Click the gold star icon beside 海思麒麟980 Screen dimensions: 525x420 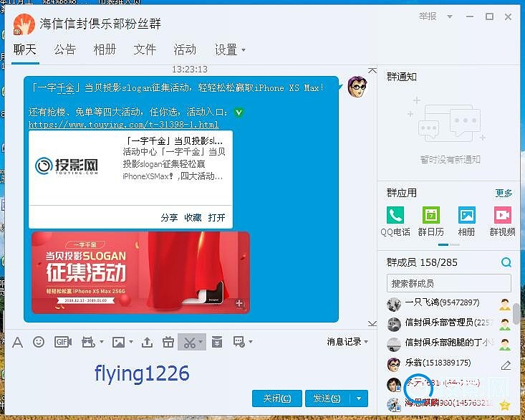(504, 405)
